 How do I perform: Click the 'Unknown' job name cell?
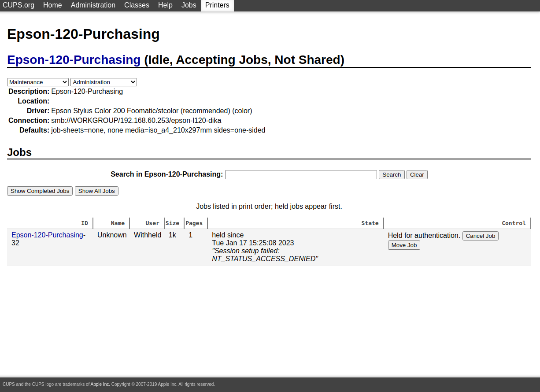point(112,235)
